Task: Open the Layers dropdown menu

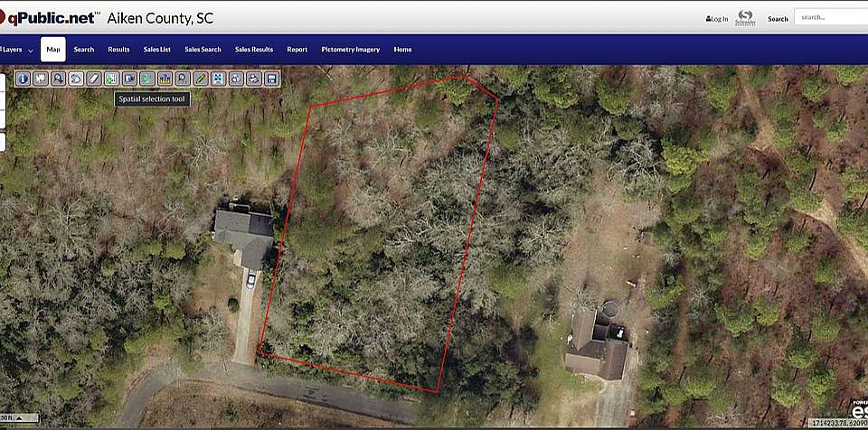Action: [16, 50]
